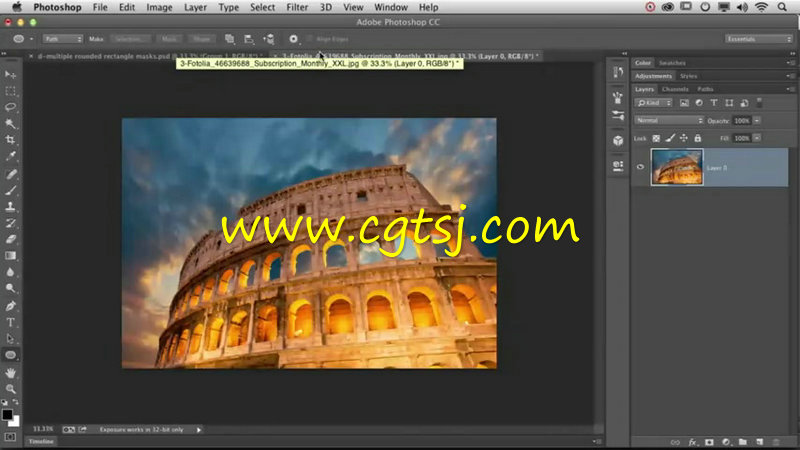Open the Timeline panel tab

point(41,441)
